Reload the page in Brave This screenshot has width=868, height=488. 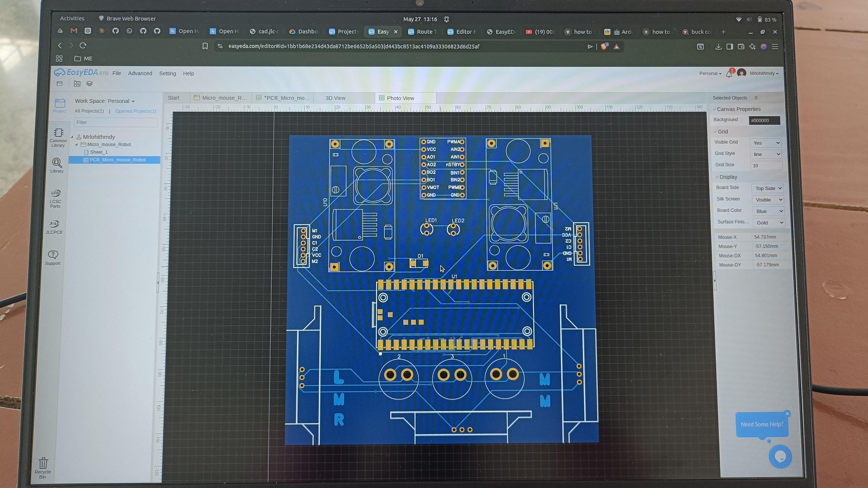coord(83,46)
